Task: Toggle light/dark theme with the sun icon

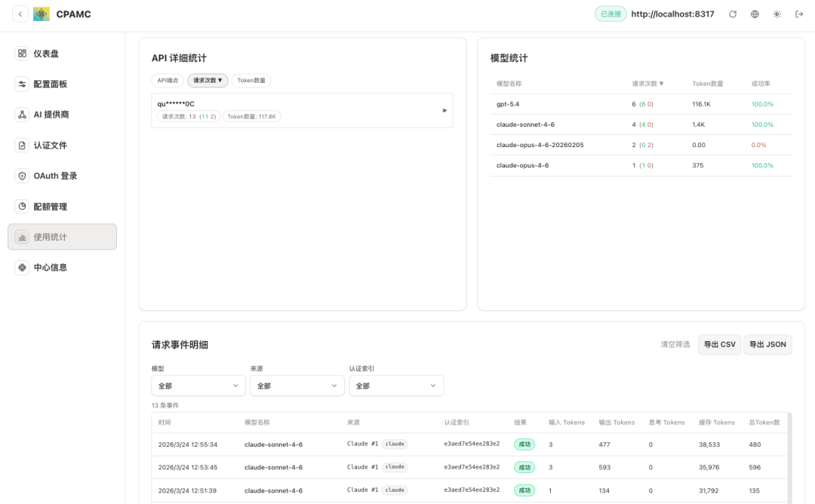Action: [777, 14]
